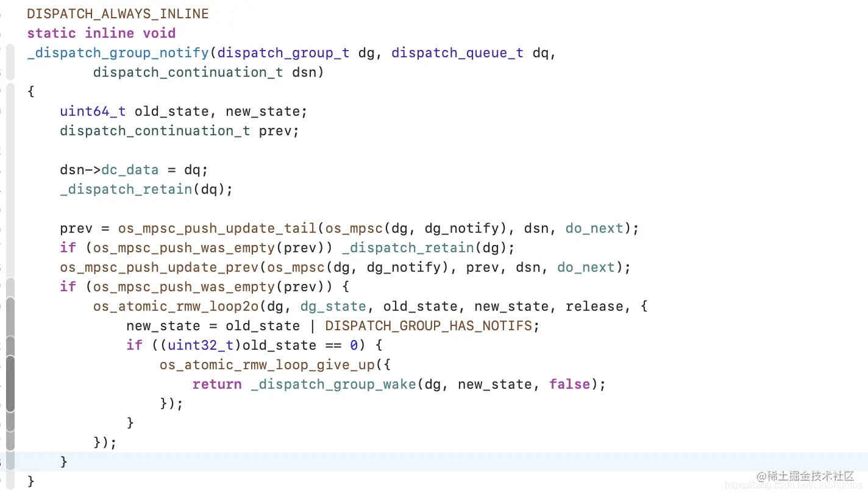The image size is (868, 496).
Task: Click _dispatch_retain in the '(dq);' call
Action: click(126, 189)
